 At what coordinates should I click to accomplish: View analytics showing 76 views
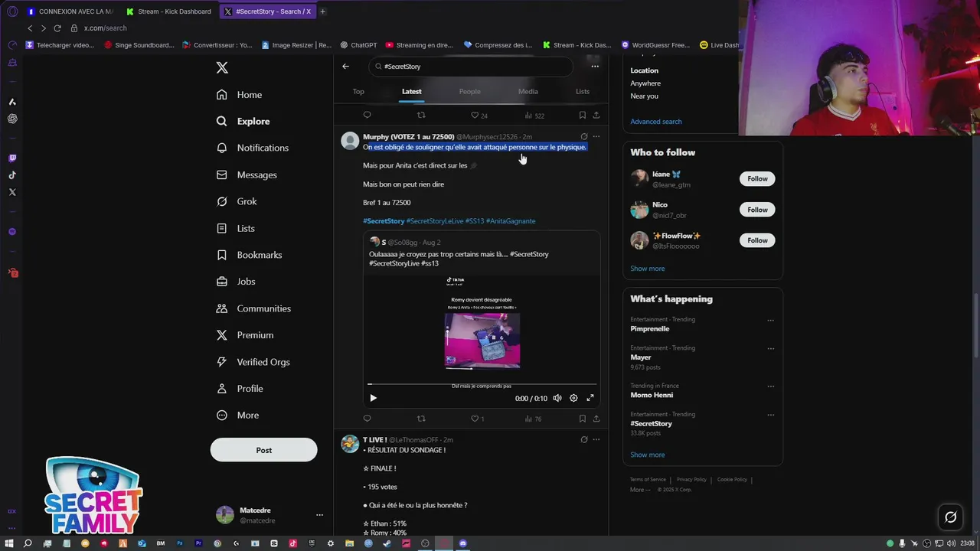(x=533, y=419)
